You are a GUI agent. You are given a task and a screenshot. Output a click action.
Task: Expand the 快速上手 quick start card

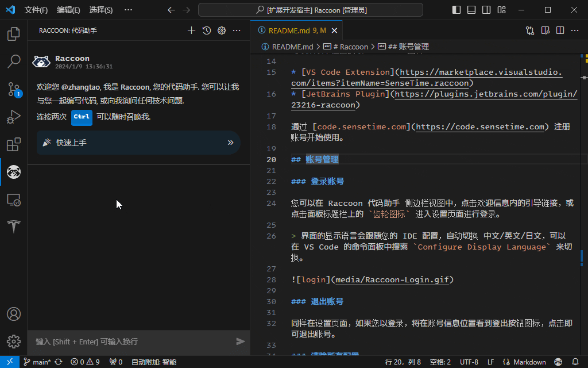(x=138, y=143)
